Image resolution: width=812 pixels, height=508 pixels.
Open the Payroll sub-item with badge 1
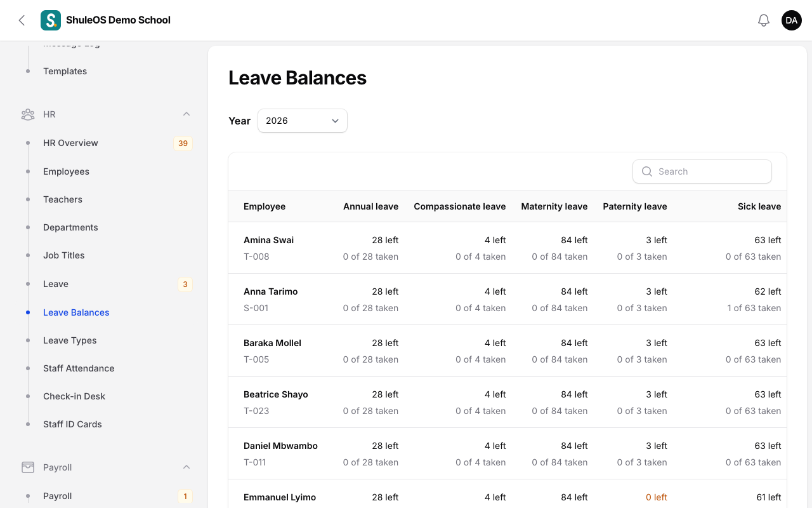pyautogui.click(x=58, y=496)
